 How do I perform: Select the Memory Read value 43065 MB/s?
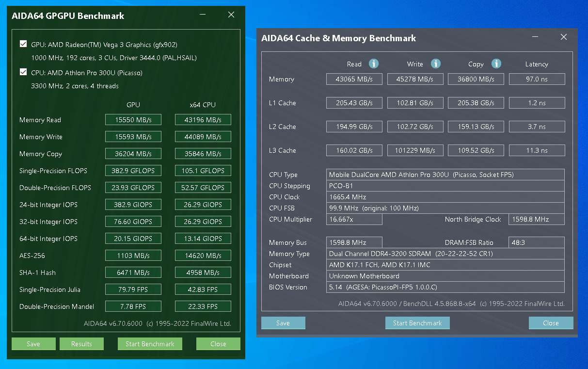point(354,79)
